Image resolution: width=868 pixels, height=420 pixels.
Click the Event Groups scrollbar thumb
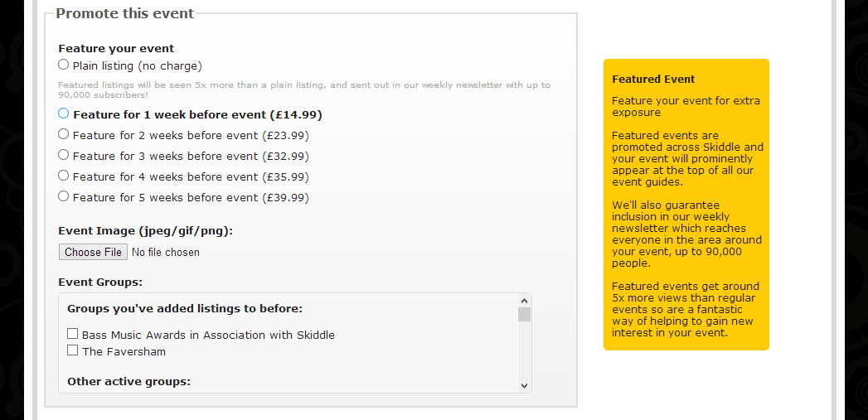524,314
